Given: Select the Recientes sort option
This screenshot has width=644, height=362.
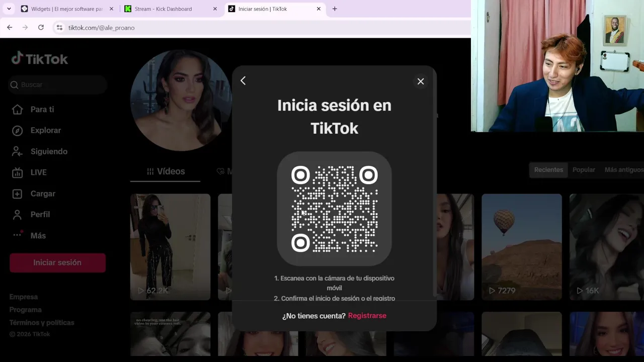Looking at the screenshot, I should click(548, 170).
